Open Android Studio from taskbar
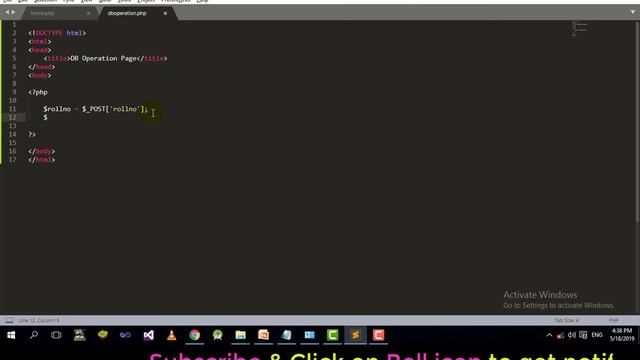 [218, 335]
